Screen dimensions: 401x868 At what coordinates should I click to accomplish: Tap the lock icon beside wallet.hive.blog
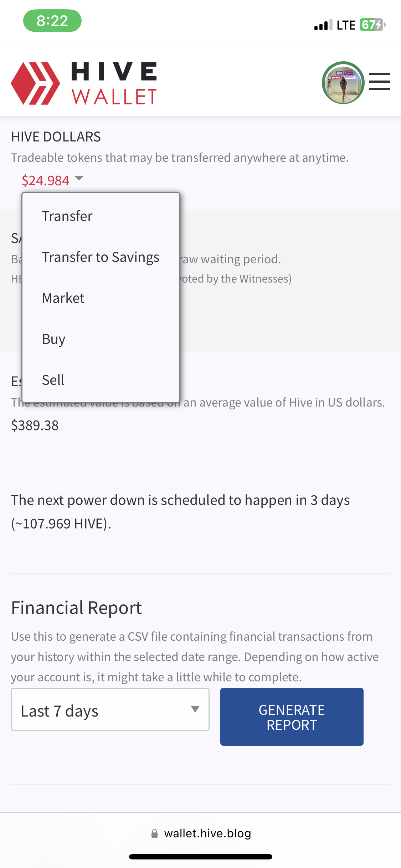tap(155, 833)
